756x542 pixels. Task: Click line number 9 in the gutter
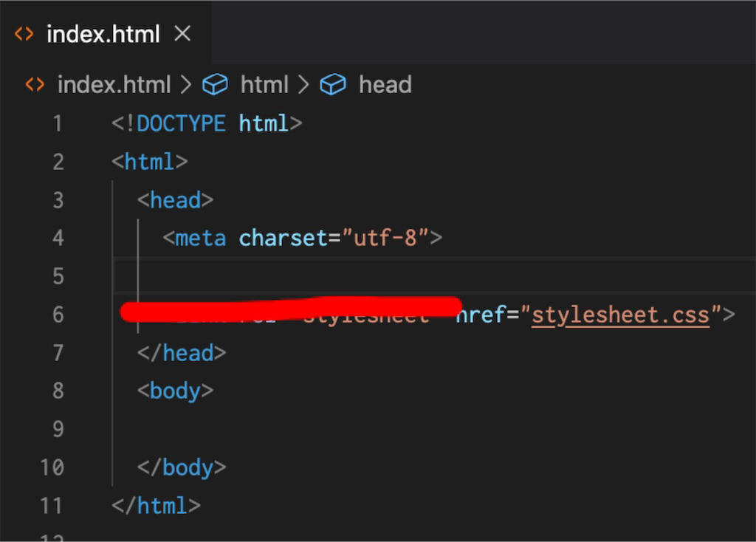pyautogui.click(x=58, y=429)
